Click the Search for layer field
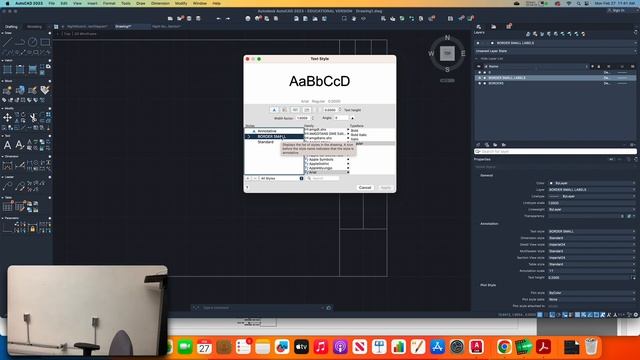This screenshot has width=640, height=360. [556, 151]
